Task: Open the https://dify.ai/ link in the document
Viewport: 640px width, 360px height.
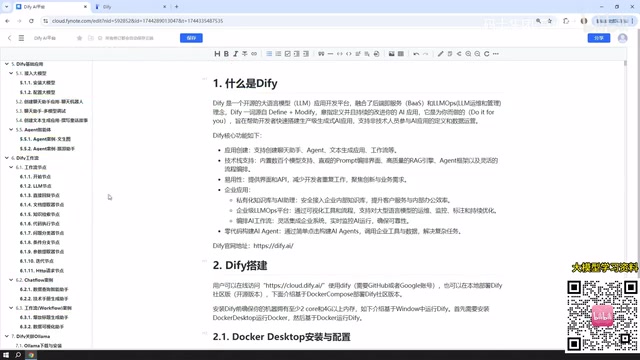Action: coord(273,246)
